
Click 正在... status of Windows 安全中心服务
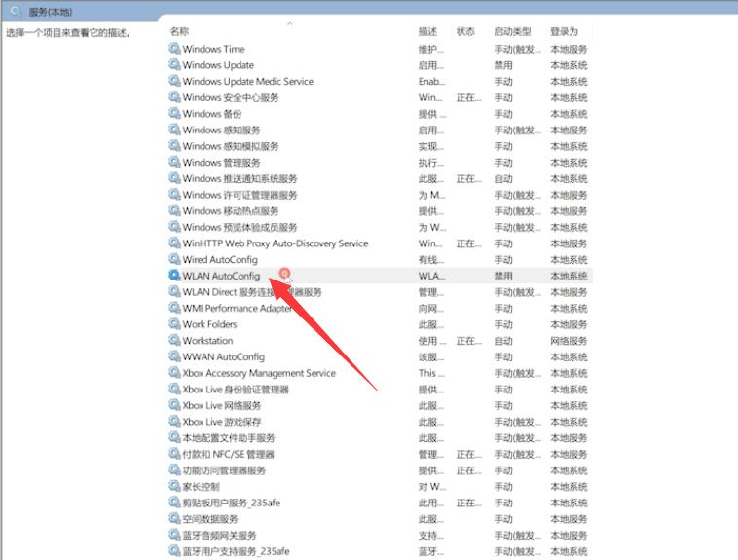coord(468,97)
